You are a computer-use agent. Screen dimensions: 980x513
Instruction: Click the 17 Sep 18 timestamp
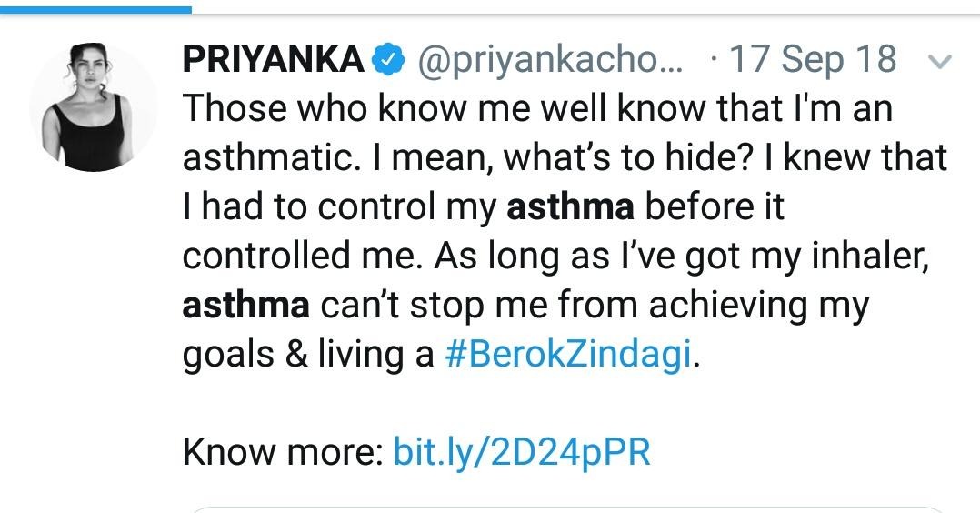[x=813, y=61]
